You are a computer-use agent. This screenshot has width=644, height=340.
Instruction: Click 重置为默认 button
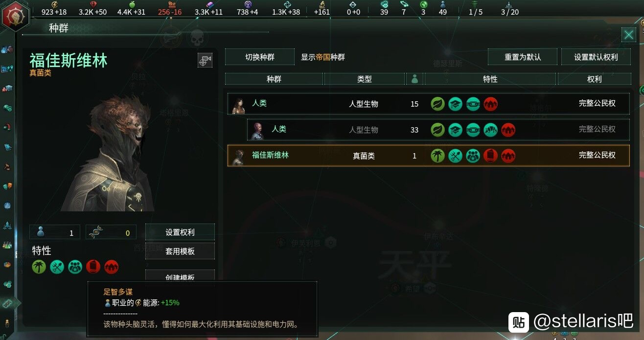(523, 57)
